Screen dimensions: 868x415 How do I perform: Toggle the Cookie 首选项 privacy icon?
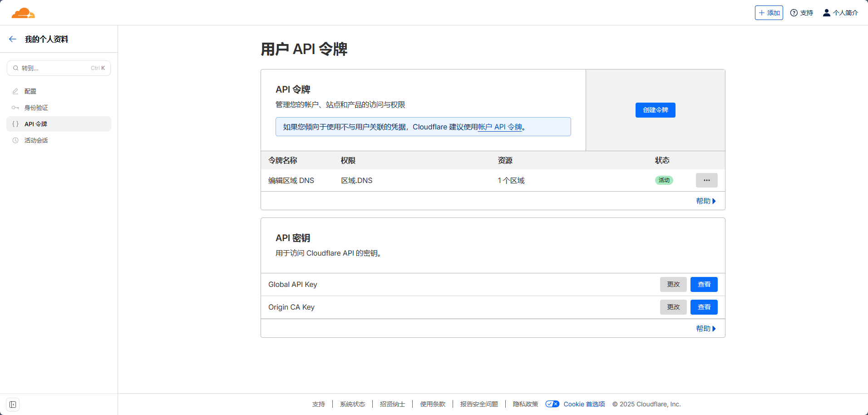tap(552, 404)
